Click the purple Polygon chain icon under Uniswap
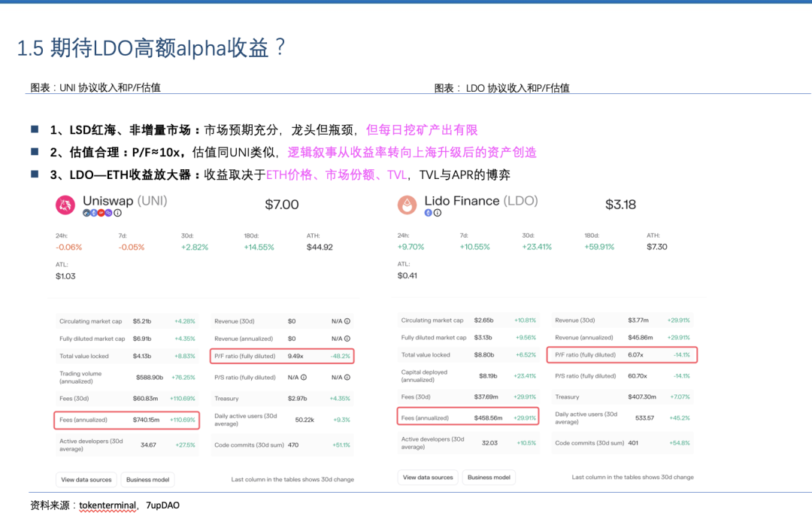 108,213
